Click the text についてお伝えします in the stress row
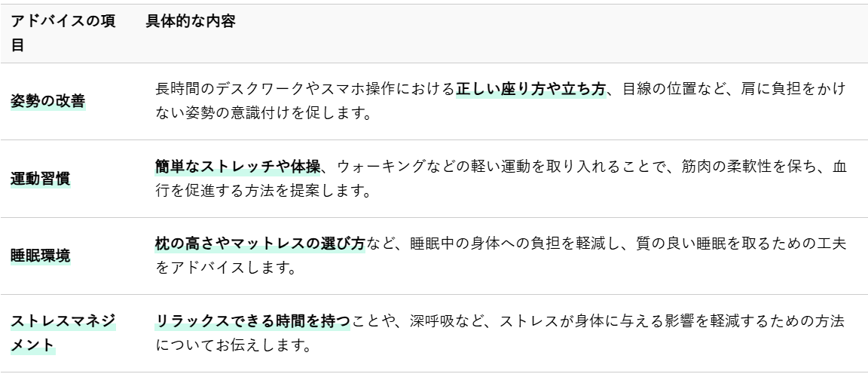The height and width of the screenshot is (374, 868). (x=230, y=345)
